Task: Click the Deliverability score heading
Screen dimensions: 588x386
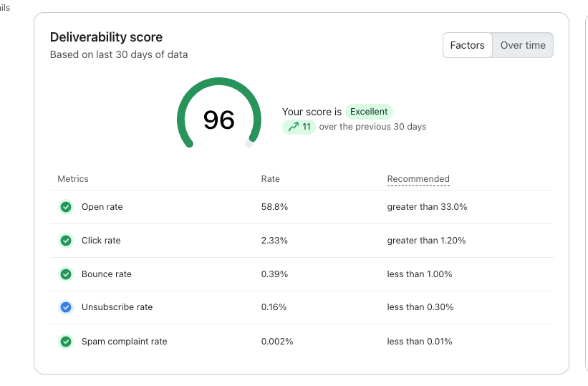Action: [x=106, y=37]
